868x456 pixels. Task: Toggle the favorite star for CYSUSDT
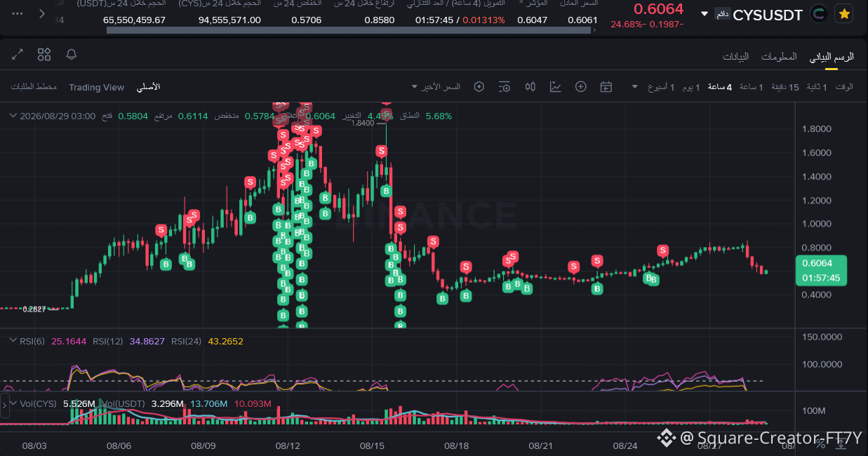844,14
